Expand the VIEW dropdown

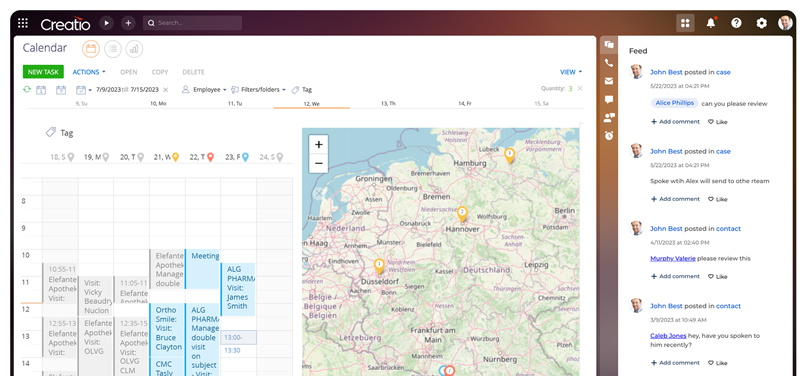tap(571, 72)
